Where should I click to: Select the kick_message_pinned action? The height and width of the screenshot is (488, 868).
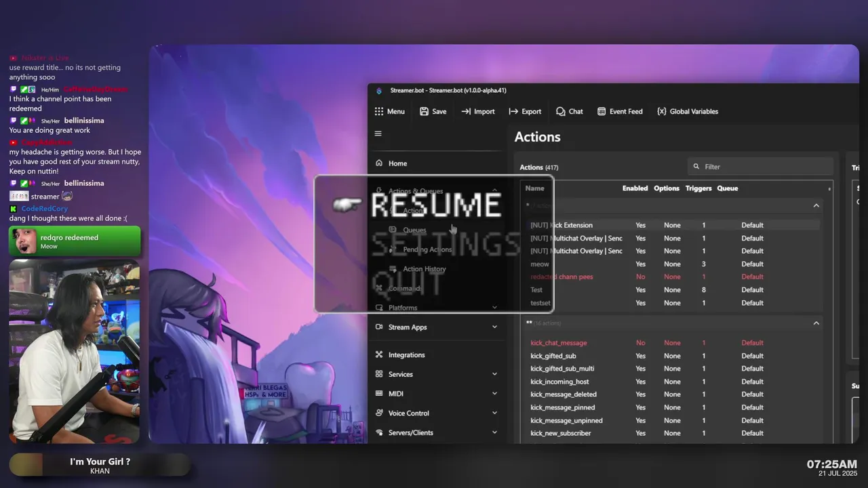pyautogui.click(x=670, y=407)
